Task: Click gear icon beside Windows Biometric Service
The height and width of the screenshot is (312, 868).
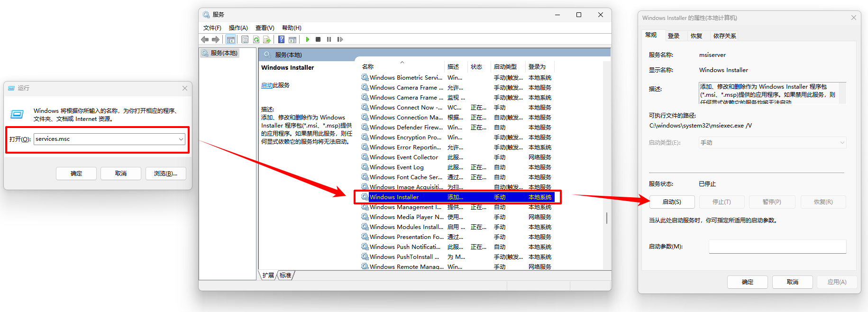Action: tap(365, 77)
